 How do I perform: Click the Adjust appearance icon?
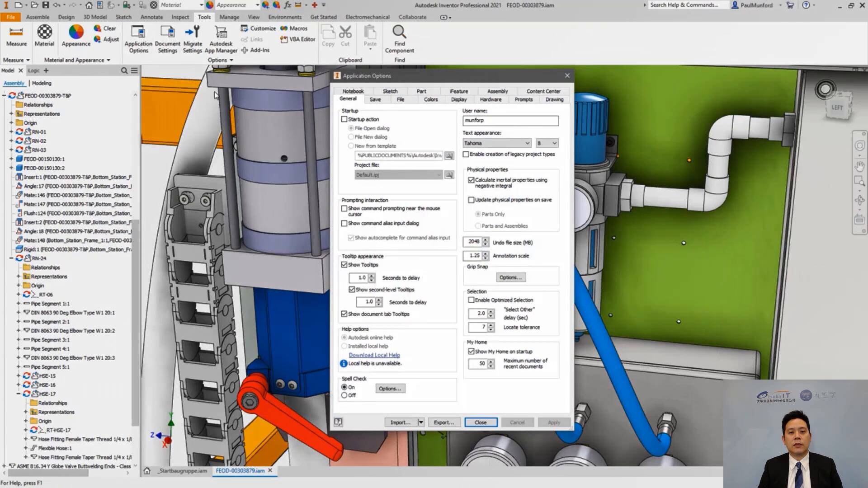(x=97, y=39)
